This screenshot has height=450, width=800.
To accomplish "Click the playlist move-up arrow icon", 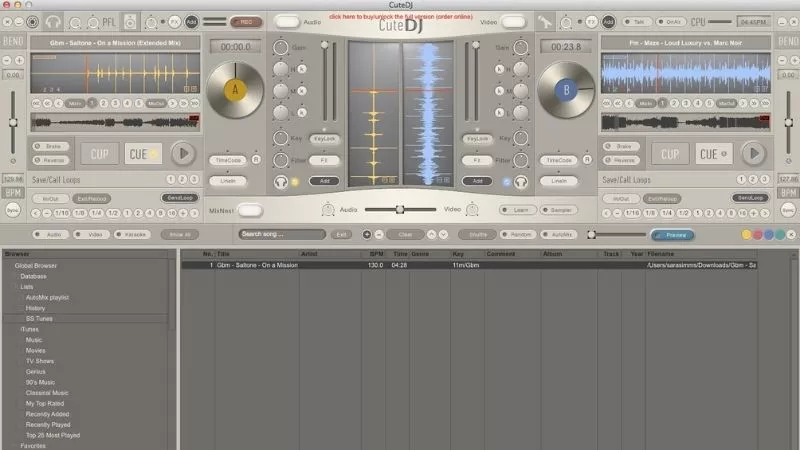I will coord(432,234).
